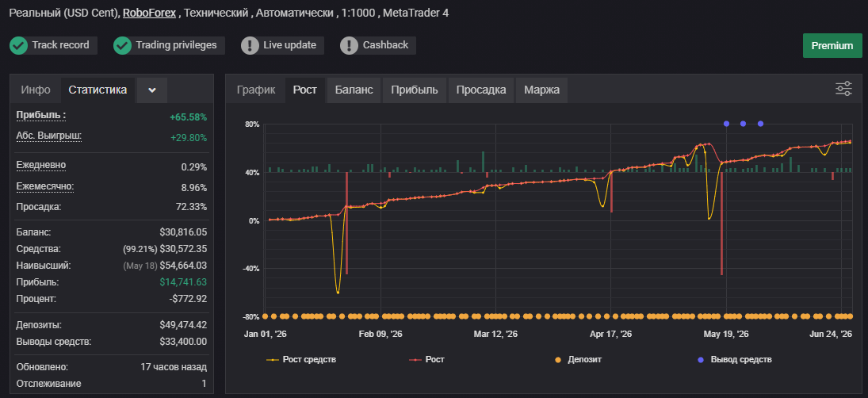Click the Jun 24, '26 axis label
Image resolution: width=868 pixels, height=398 pixels.
831,335
